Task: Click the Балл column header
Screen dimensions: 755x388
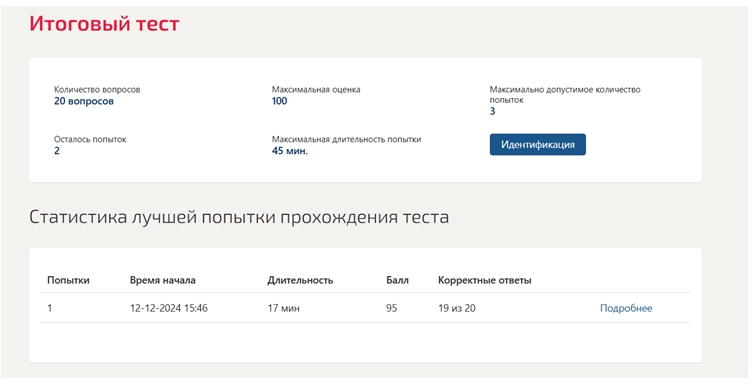Action: (397, 280)
